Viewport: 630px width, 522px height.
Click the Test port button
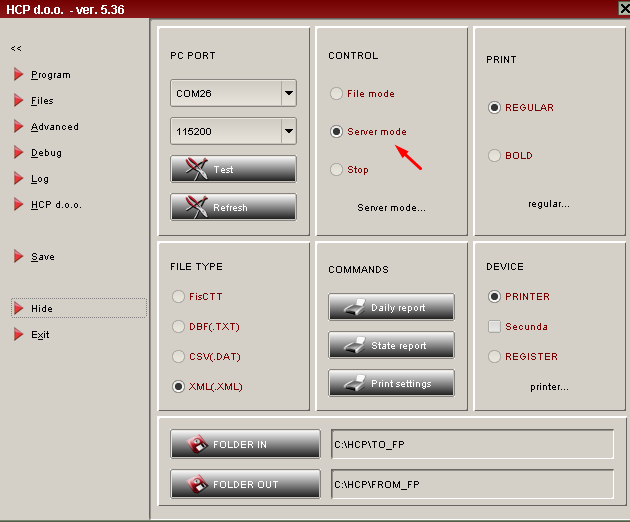point(233,169)
